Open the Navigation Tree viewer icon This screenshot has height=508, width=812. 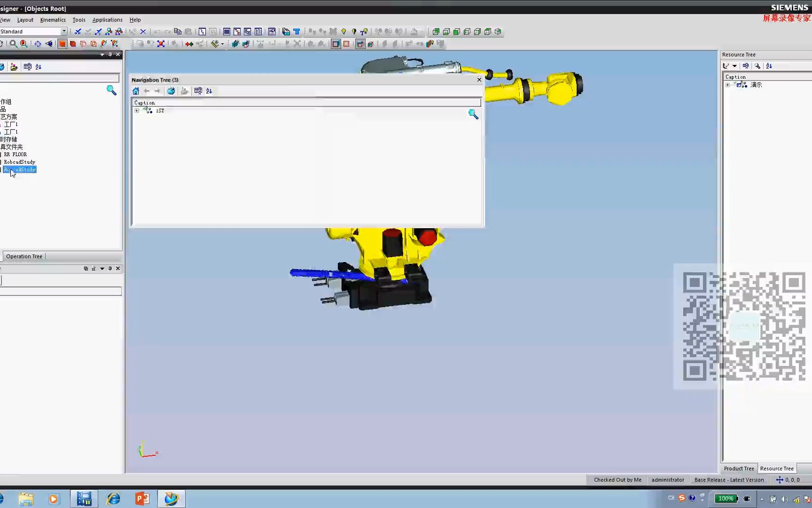(202, 32)
